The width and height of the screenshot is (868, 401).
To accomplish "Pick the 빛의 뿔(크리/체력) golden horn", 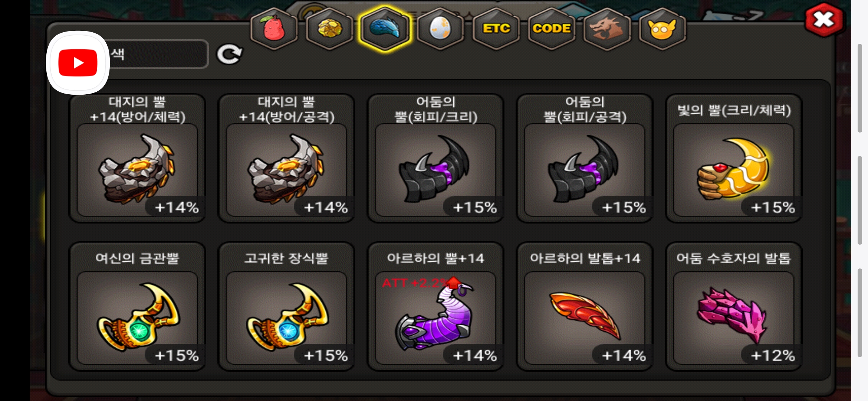I will click(734, 158).
